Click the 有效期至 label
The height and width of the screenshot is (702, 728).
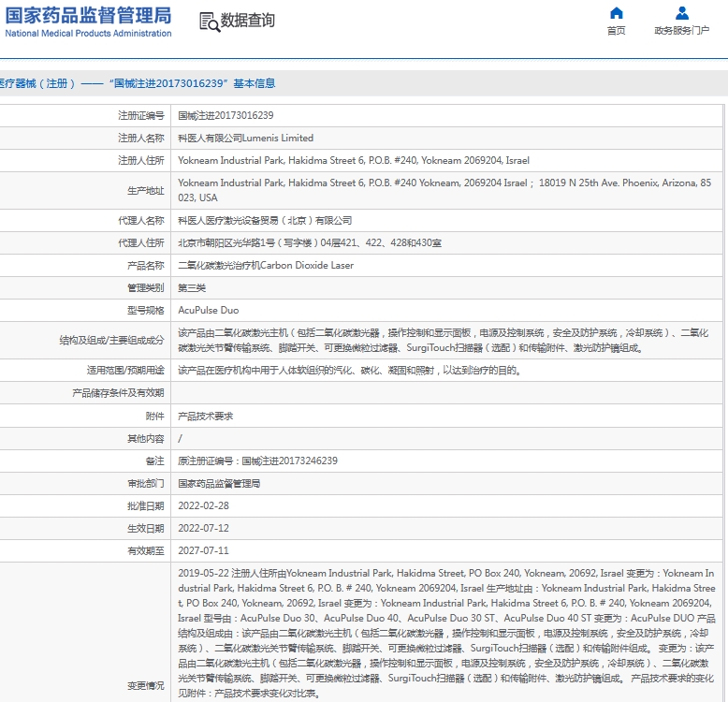pos(146,550)
